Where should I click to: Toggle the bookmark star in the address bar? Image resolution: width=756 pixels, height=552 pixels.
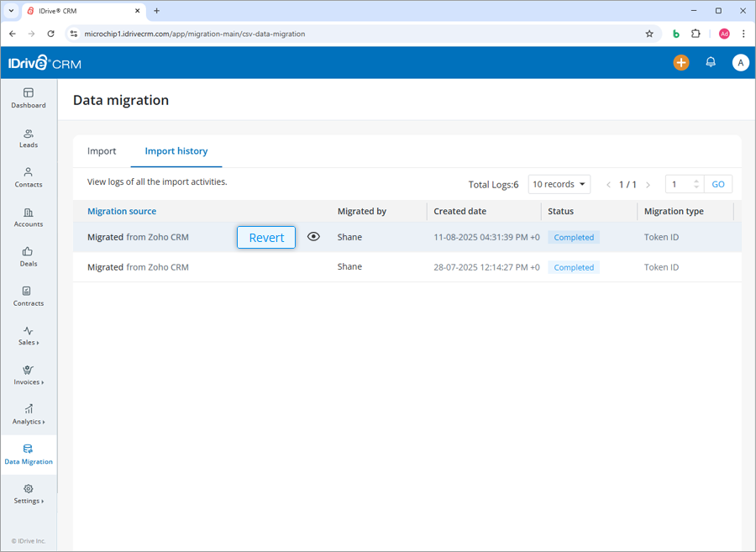tap(649, 34)
